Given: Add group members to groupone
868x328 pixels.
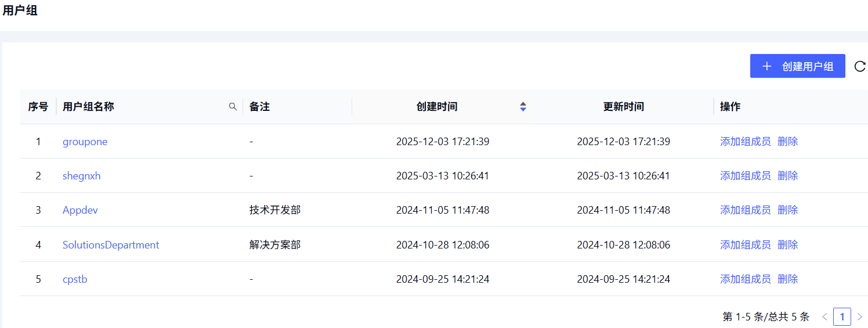Looking at the screenshot, I should pyautogui.click(x=745, y=142).
